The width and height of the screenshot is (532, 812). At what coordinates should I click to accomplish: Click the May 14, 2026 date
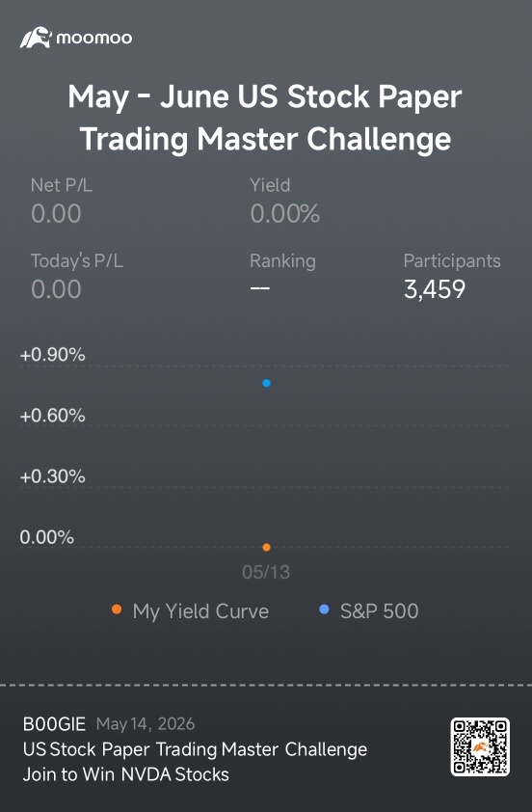point(146,724)
